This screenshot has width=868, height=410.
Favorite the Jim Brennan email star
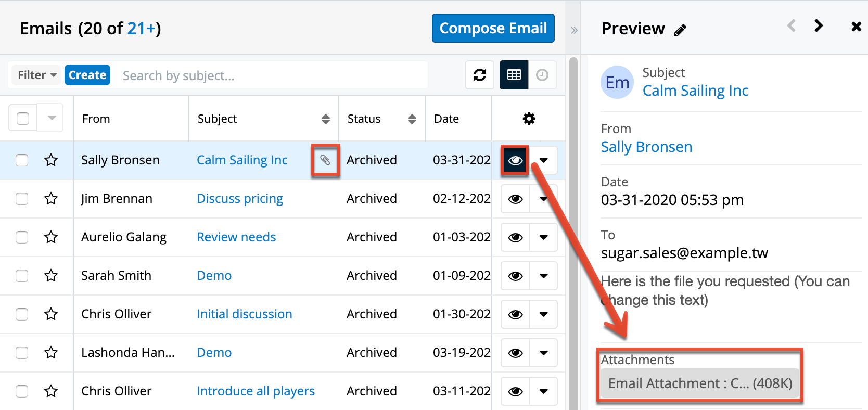51,199
